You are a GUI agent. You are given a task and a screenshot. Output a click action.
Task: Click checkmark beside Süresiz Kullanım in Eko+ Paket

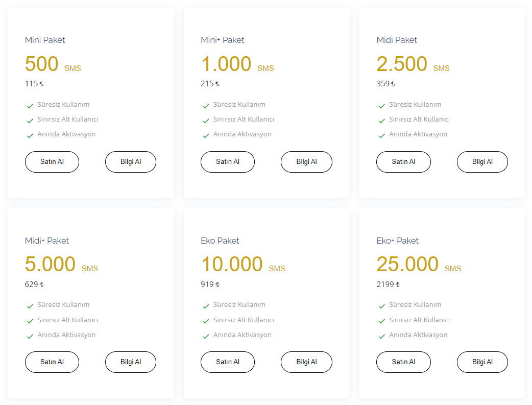click(382, 306)
